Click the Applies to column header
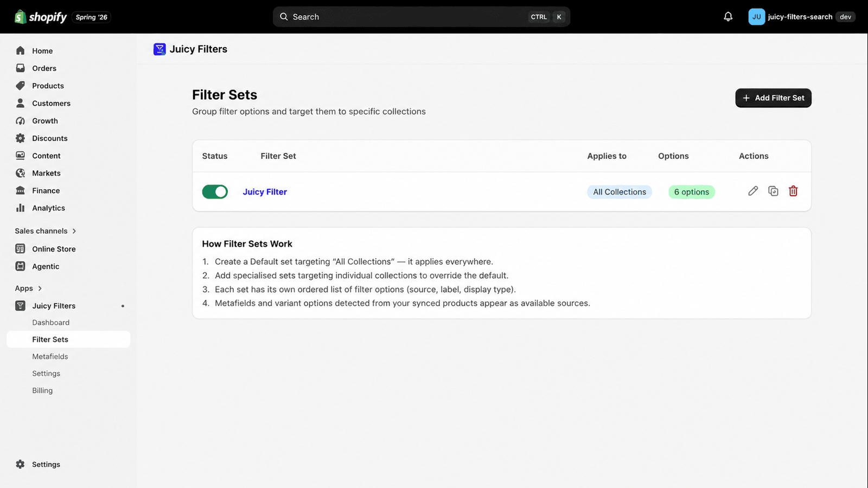Image resolution: width=868 pixels, height=488 pixels. [x=607, y=156]
